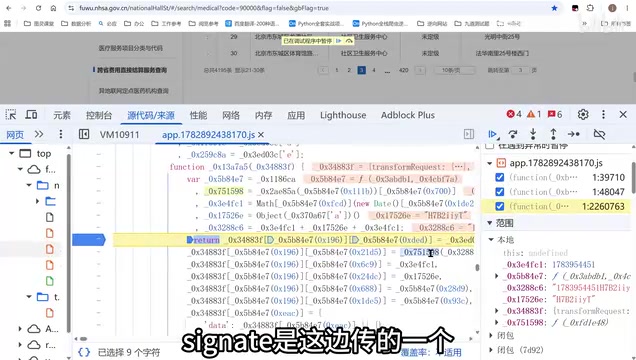Toggle the navigator sidebar panel icon
The width and height of the screenshot is (636, 360).
click(84, 134)
